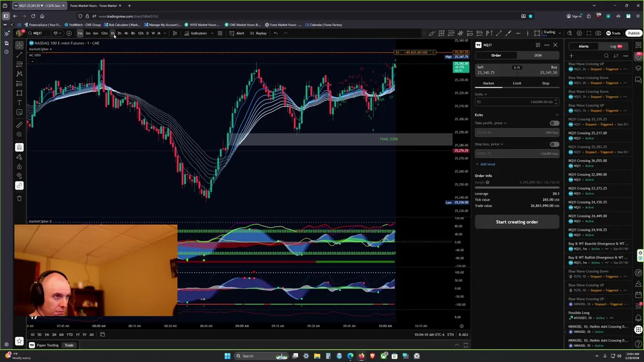
Task: Open the Paper Trading account tab
Action: (44, 345)
